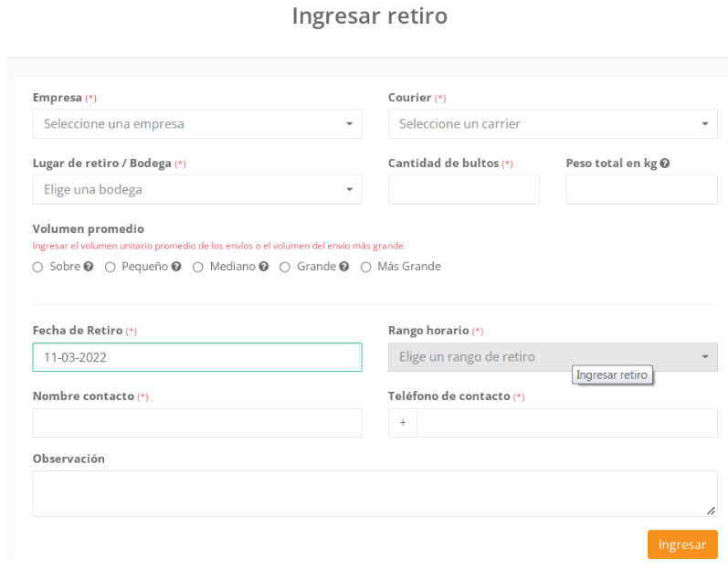728x570 pixels.
Task: Click the Courier field label
Action: click(409, 98)
